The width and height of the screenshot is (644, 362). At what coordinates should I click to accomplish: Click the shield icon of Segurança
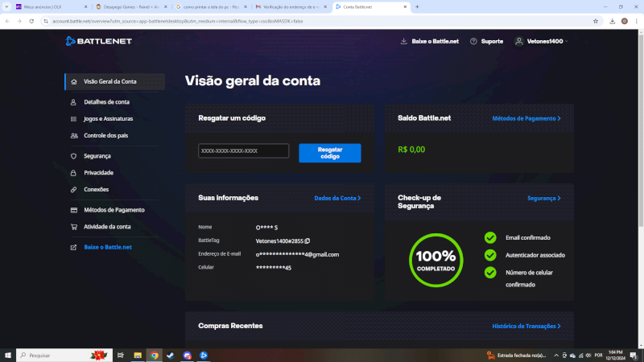(x=73, y=156)
